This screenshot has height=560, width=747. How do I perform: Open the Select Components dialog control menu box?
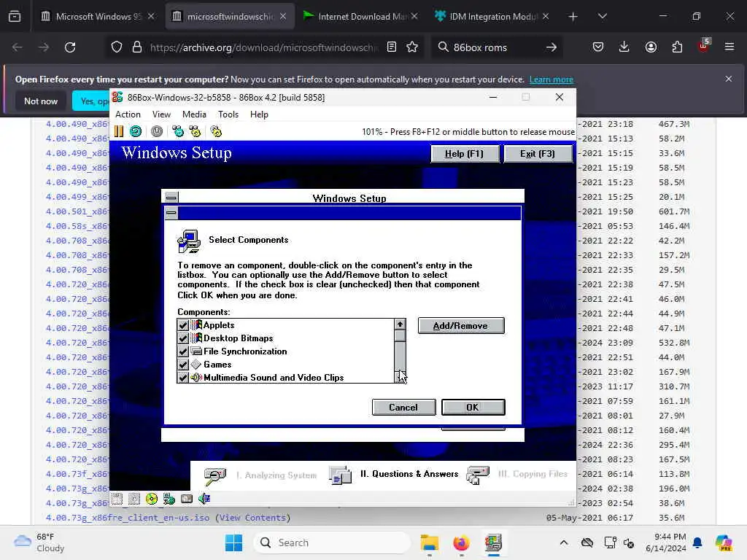click(x=171, y=213)
